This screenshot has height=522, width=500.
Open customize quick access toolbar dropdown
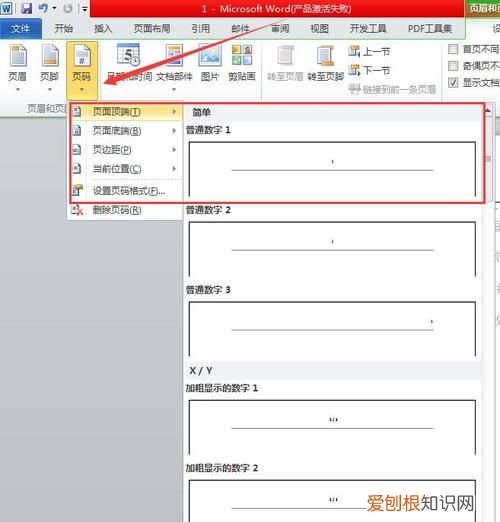85,9
